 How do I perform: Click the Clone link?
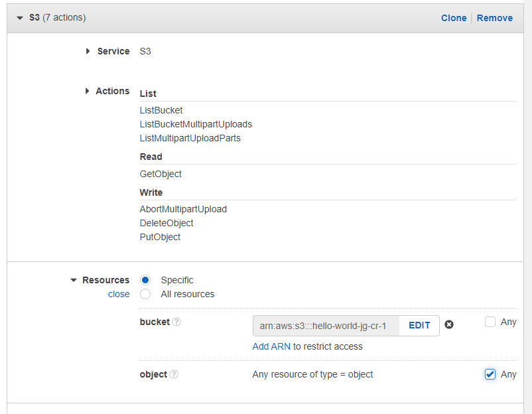click(x=454, y=18)
